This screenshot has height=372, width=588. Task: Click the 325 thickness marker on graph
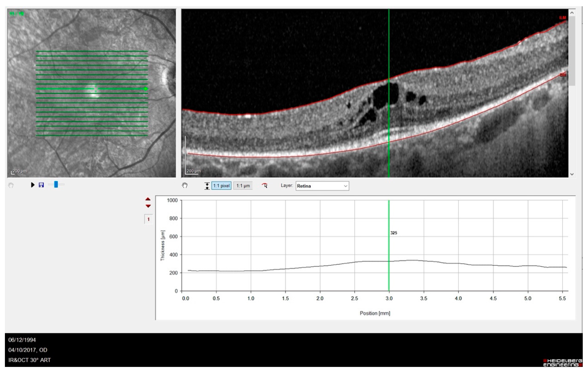click(x=394, y=233)
